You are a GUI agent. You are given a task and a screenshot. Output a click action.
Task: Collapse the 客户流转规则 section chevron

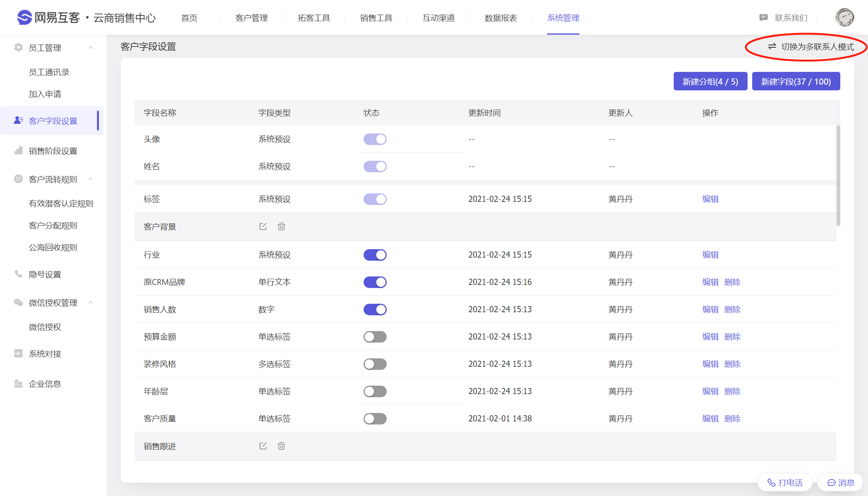[x=91, y=179]
